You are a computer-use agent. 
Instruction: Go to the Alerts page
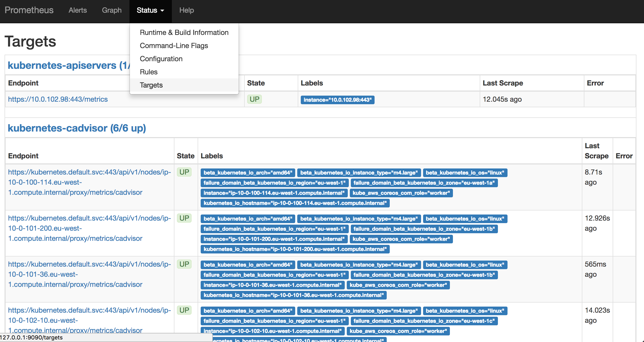(x=78, y=10)
